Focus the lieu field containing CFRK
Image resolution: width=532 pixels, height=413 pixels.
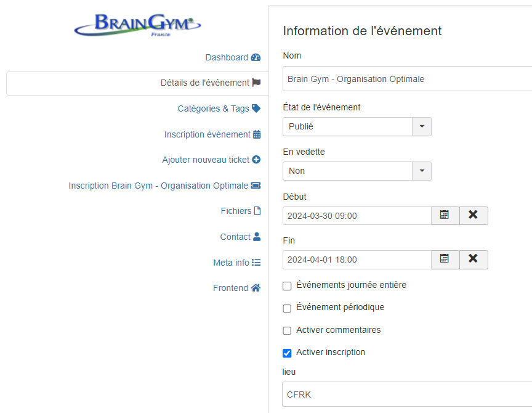[407, 395]
